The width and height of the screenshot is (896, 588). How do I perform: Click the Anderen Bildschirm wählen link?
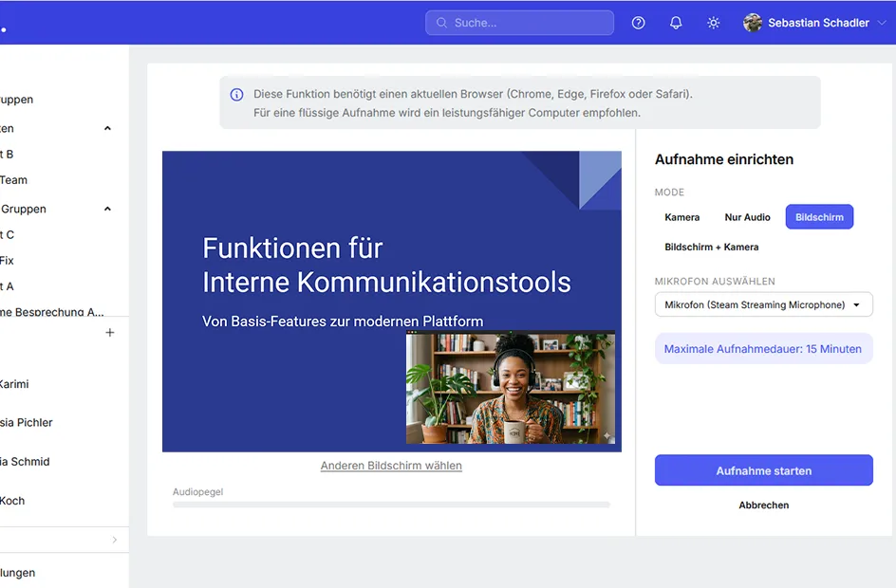[x=391, y=466]
